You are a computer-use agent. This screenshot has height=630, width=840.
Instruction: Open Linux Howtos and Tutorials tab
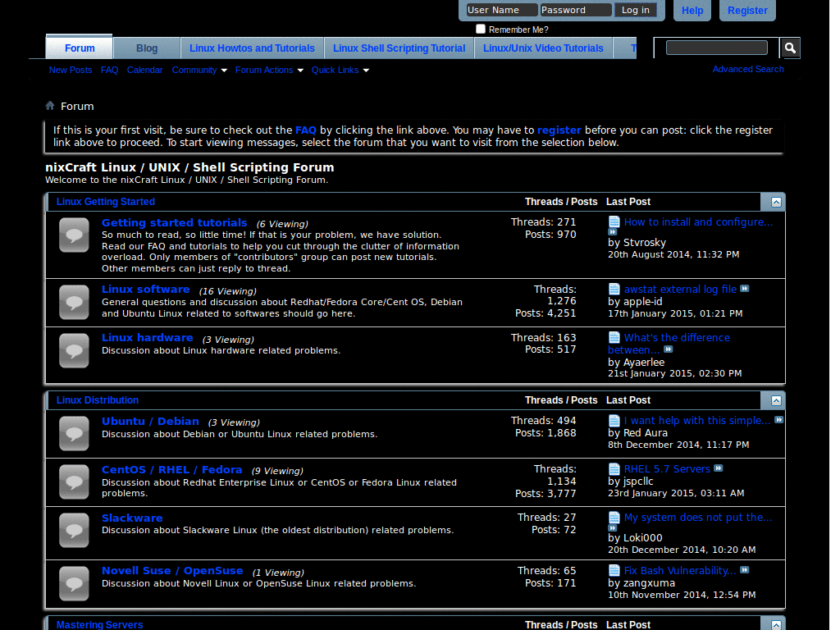[252, 48]
